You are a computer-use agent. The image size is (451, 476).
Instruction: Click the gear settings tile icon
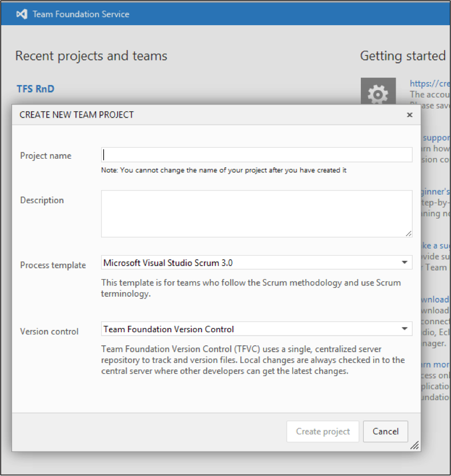(x=378, y=91)
